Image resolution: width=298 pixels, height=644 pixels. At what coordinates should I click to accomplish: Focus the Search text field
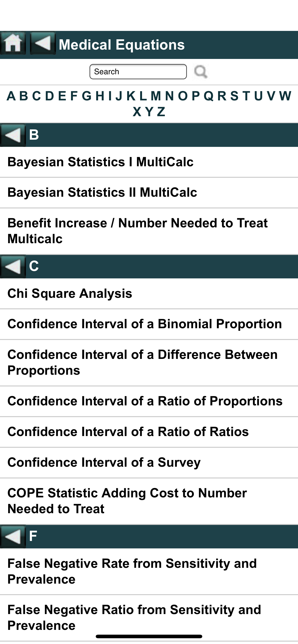pos(138,72)
